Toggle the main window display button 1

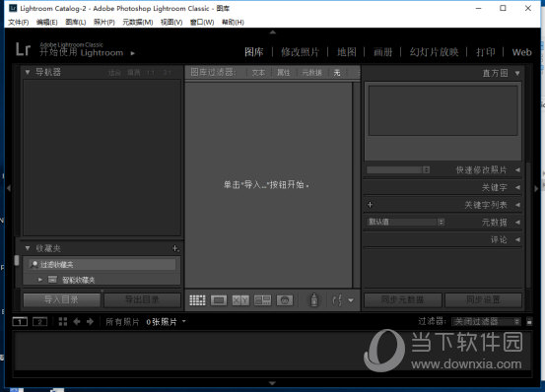coord(20,322)
